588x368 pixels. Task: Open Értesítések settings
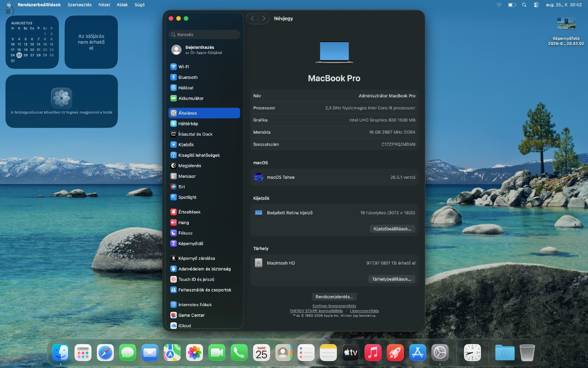[x=204, y=212]
